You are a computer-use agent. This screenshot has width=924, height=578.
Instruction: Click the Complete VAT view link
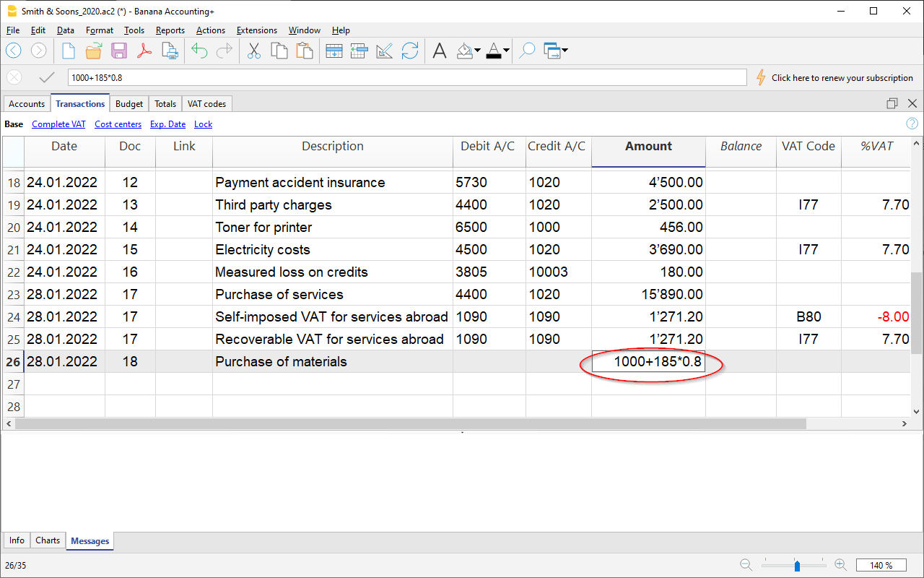[58, 124]
